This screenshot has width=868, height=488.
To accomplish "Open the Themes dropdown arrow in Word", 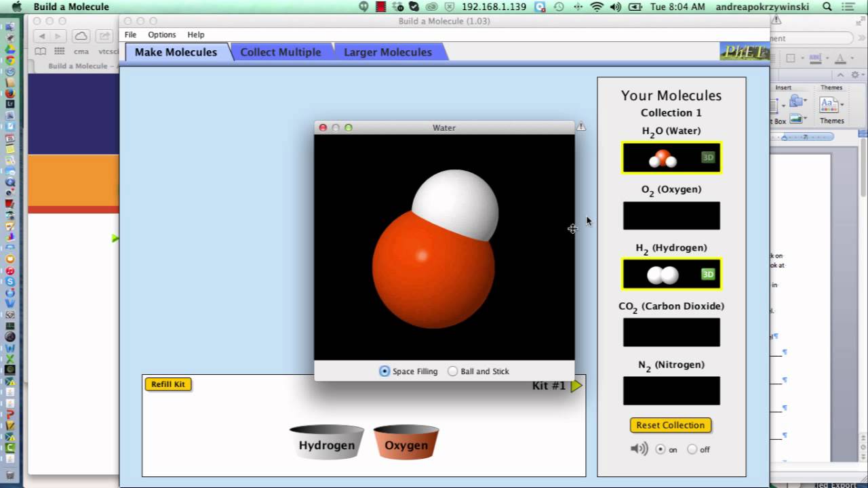I will tap(841, 105).
